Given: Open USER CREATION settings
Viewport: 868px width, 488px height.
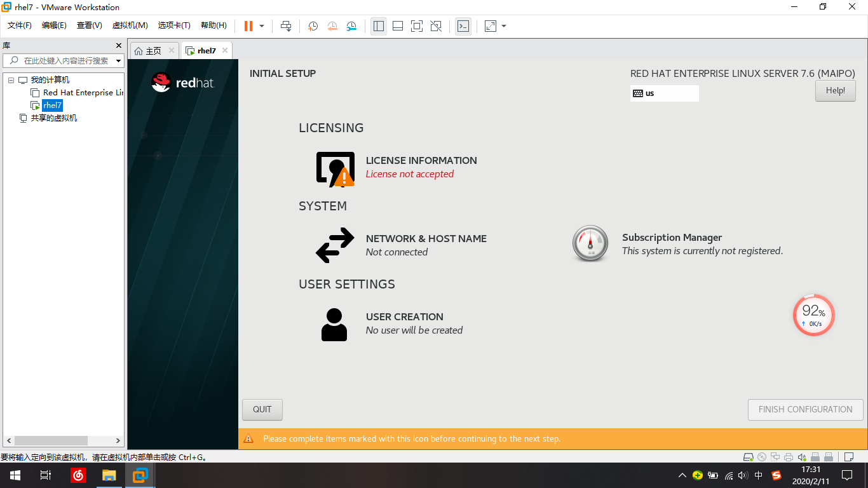Looking at the screenshot, I should (405, 317).
